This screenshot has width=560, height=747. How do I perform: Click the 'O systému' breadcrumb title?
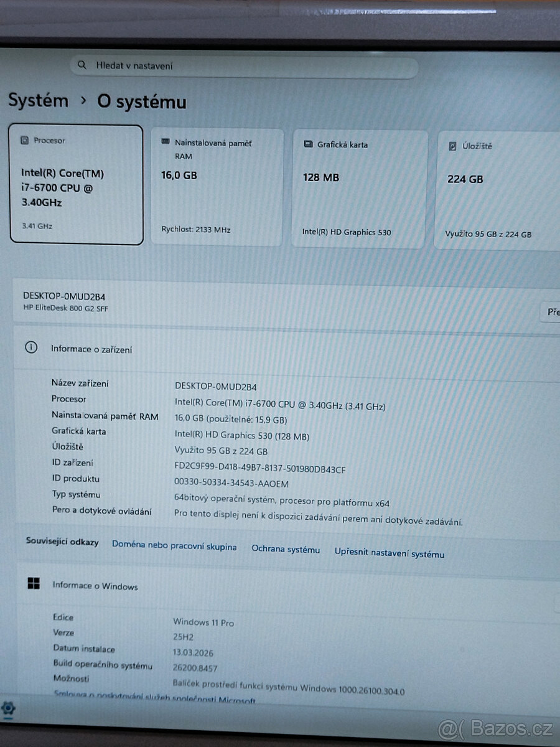(x=142, y=102)
